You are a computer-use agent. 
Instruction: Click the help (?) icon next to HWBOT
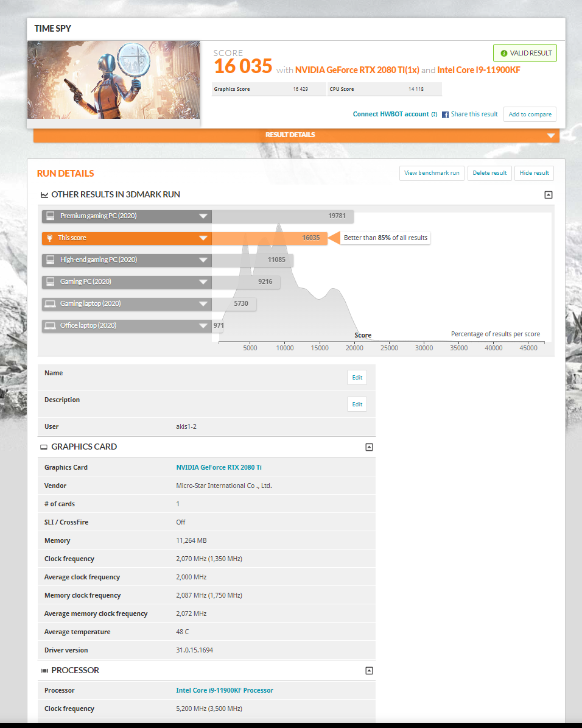click(x=435, y=114)
